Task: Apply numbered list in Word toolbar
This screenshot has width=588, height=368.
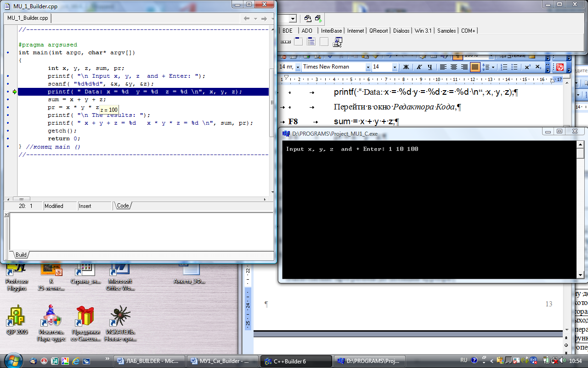Action: pos(504,67)
